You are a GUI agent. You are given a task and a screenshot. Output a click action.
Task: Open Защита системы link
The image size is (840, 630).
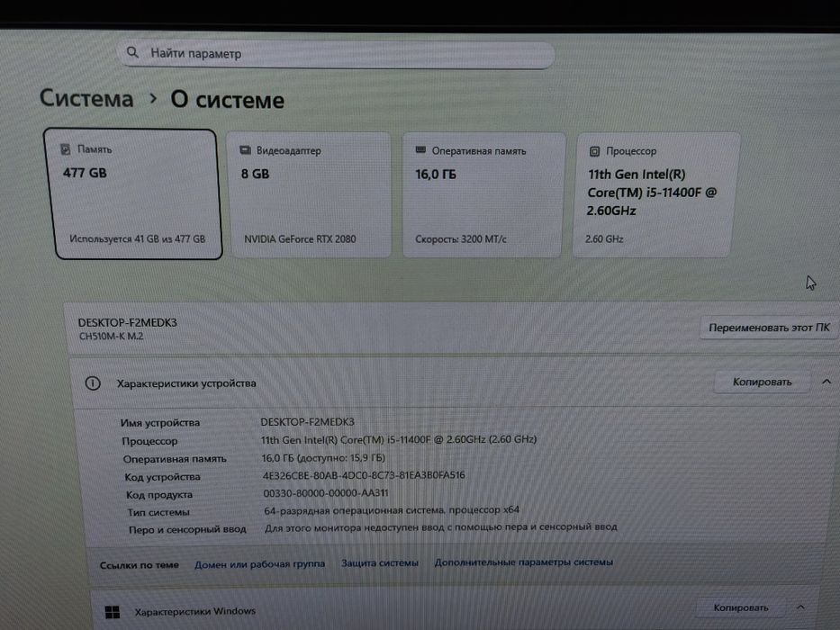coord(380,563)
